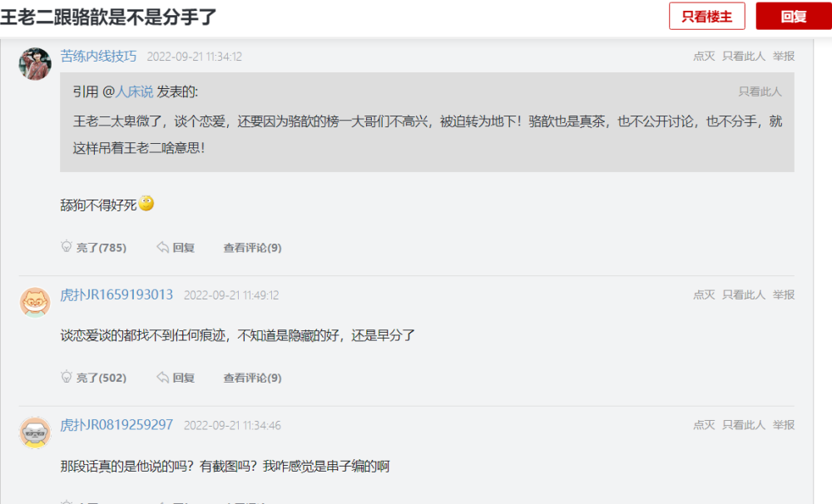Open 苦练内线技巧 username profile link
Image resolution: width=832 pixels, height=504 pixels.
click(x=98, y=57)
